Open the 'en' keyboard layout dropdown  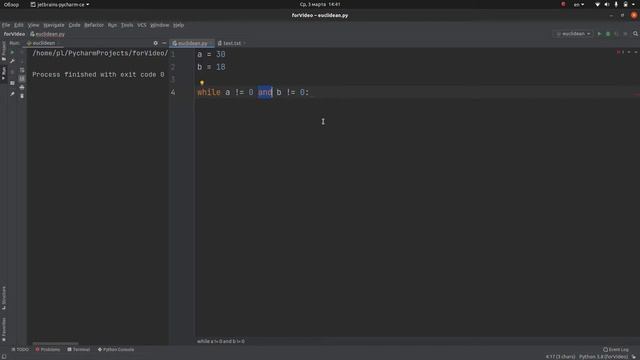coord(579,4)
